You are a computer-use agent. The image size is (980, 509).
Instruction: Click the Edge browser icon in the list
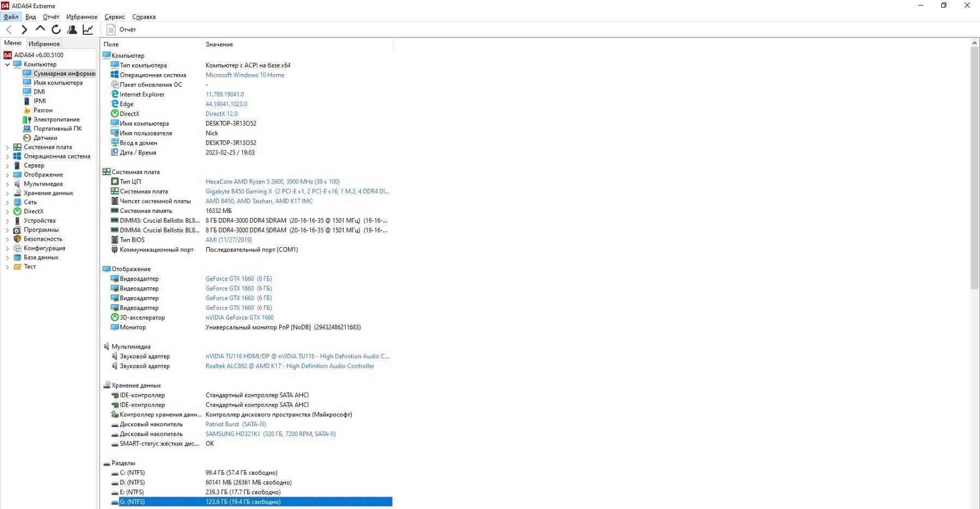point(115,104)
